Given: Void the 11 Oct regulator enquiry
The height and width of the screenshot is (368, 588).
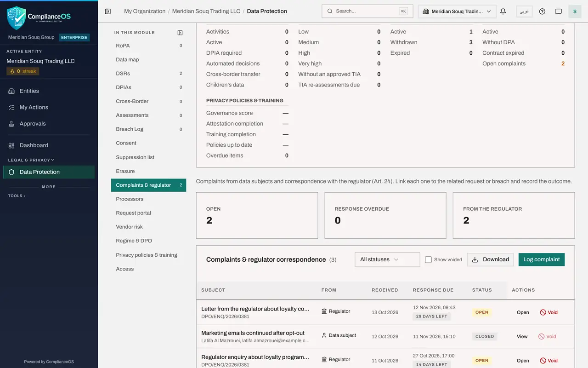Looking at the screenshot, I should [x=548, y=361].
